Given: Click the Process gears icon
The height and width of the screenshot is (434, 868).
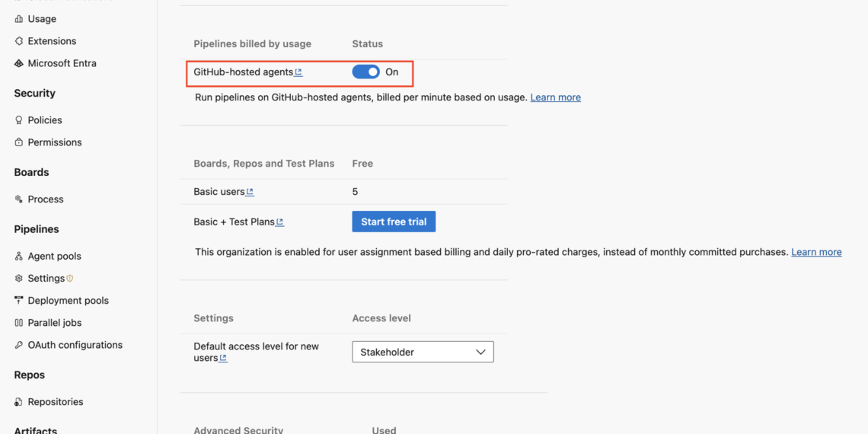Looking at the screenshot, I should pos(19,199).
